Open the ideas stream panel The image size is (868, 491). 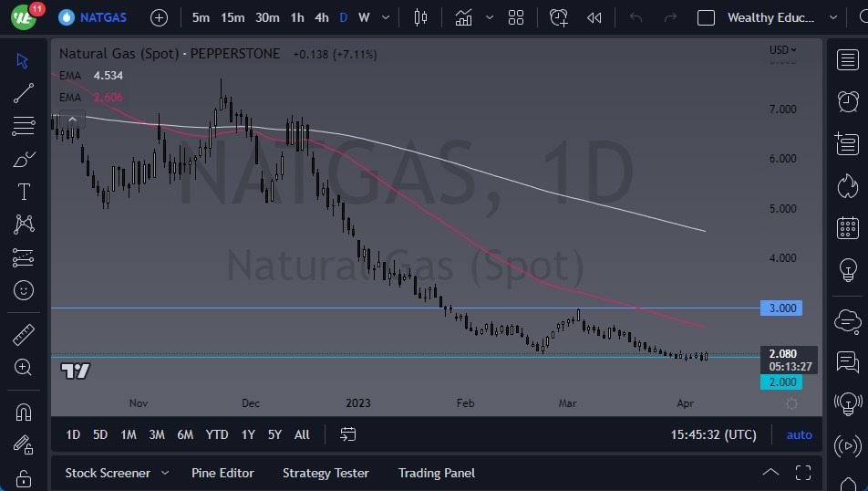[x=848, y=404]
